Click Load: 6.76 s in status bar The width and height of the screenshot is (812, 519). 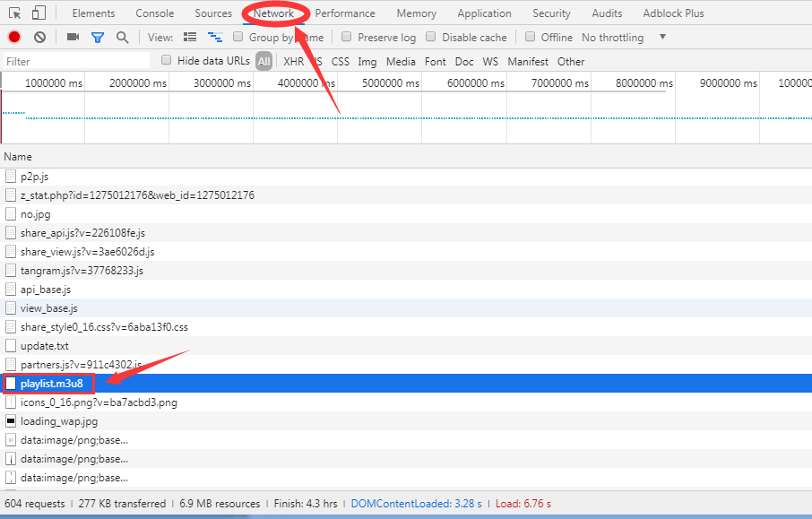523,504
